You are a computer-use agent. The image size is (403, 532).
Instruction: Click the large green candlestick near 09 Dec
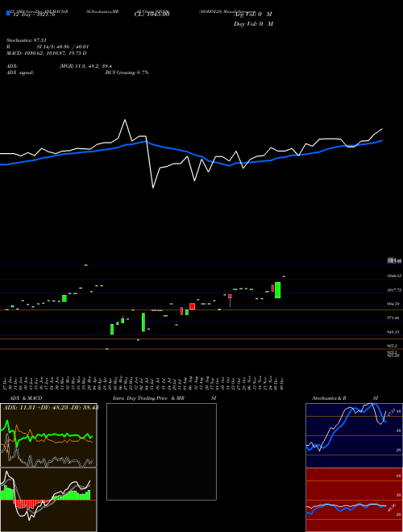pos(277,290)
